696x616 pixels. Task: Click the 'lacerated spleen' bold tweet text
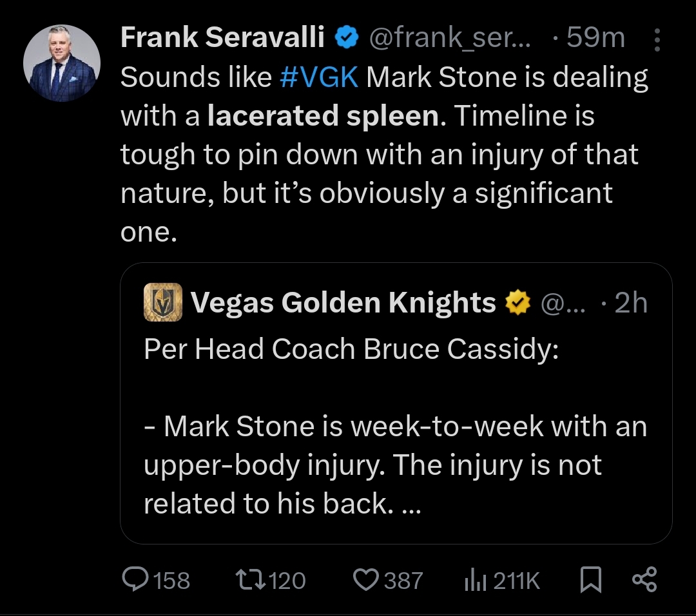click(324, 116)
